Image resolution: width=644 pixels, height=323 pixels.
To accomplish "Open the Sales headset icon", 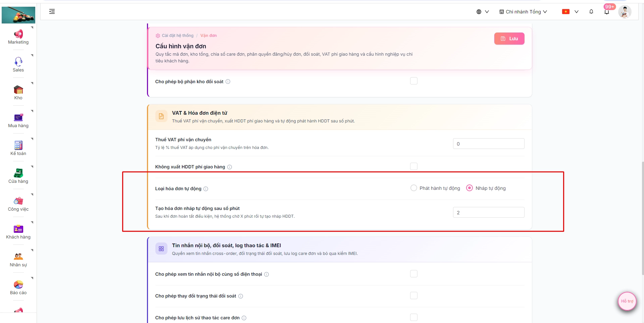I will pyautogui.click(x=18, y=62).
